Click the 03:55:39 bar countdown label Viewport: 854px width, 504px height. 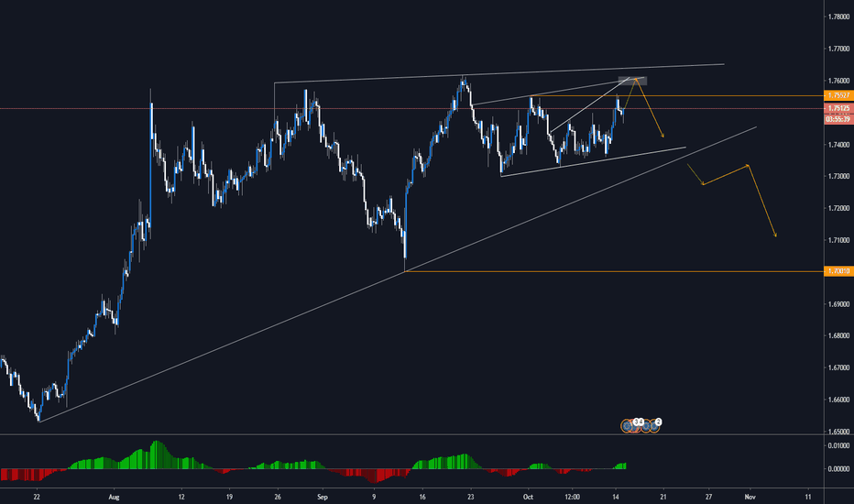coord(838,119)
